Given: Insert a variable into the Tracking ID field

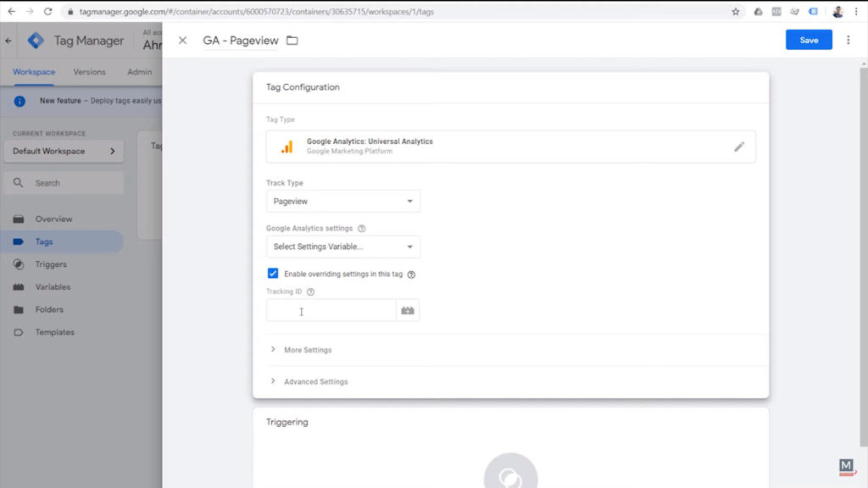Looking at the screenshot, I should coord(407,311).
